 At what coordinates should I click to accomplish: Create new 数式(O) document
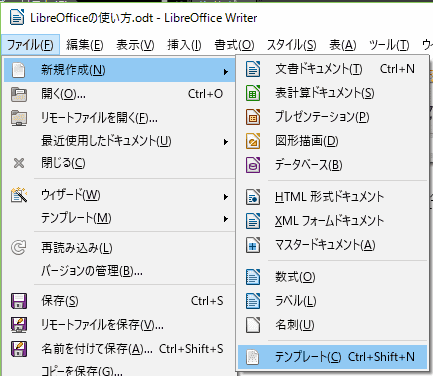click(x=332, y=277)
